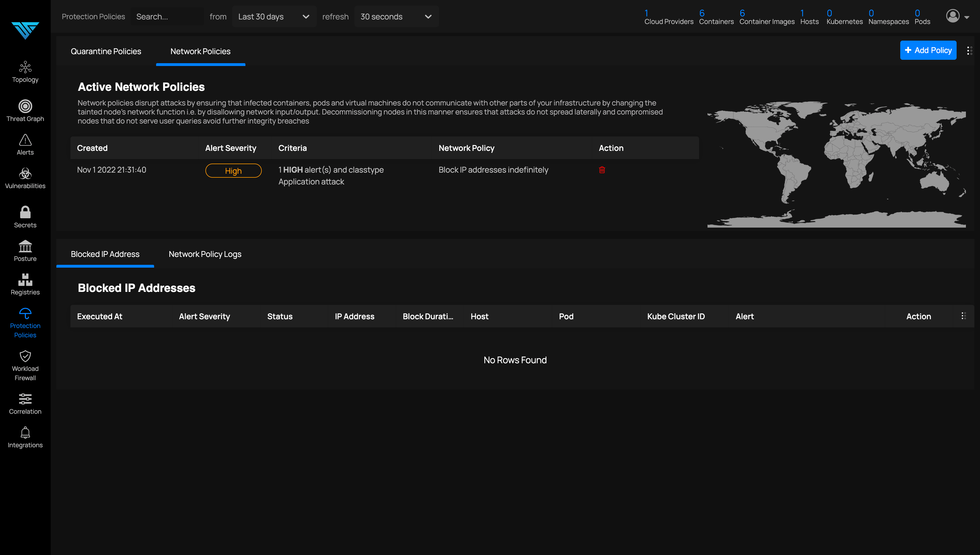Open the Kubernetes count link
The height and width of the screenshot is (555, 980).
pyautogui.click(x=844, y=17)
